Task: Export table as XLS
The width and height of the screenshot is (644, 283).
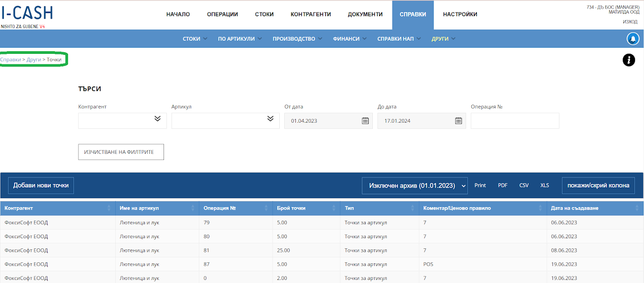Action: (544, 185)
